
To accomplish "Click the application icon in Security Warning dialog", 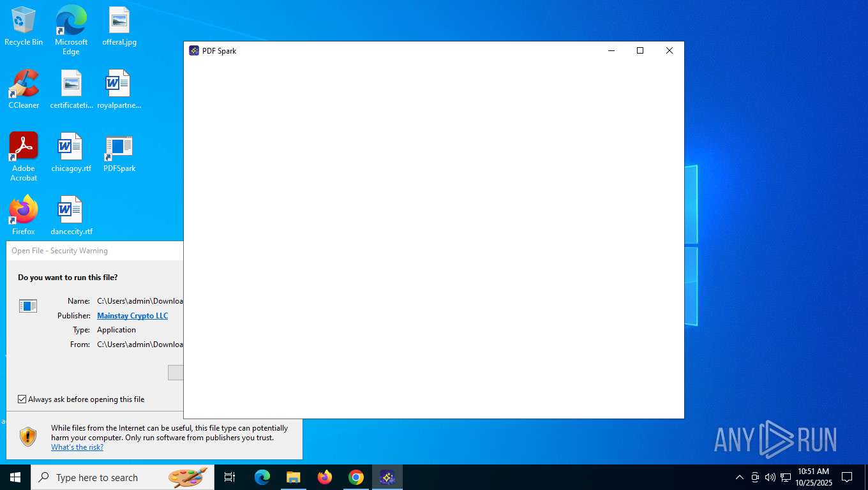I will (28, 306).
